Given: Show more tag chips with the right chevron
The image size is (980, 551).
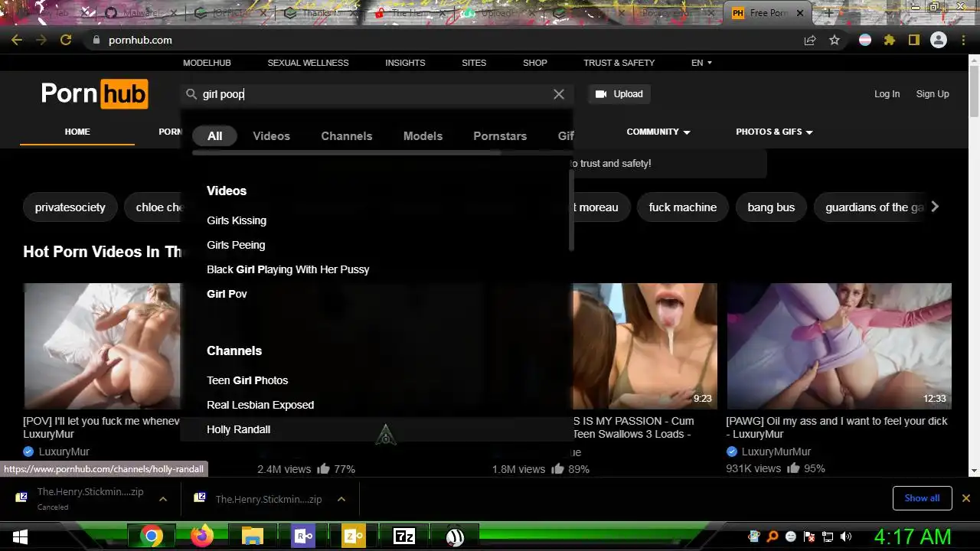Looking at the screenshot, I should [x=934, y=207].
